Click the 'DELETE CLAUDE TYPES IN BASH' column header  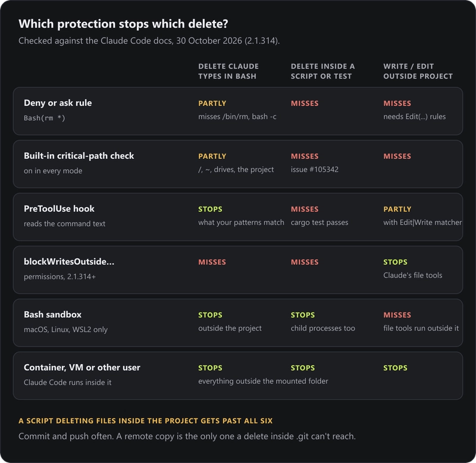click(x=228, y=71)
